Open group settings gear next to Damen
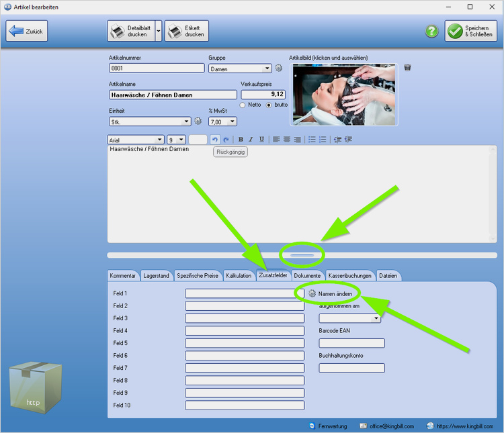Viewport: 504px width, 433px height. click(x=279, y=68)
